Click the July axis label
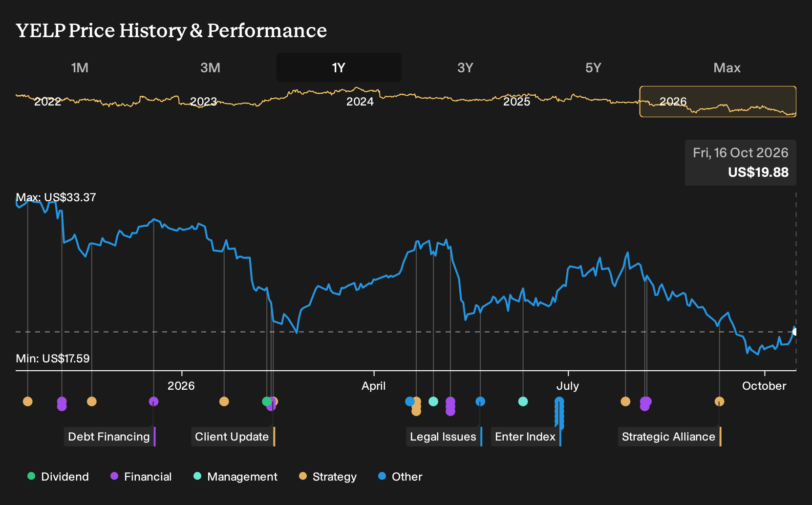This screenshot has height=505, width=812. pos(568,386)
